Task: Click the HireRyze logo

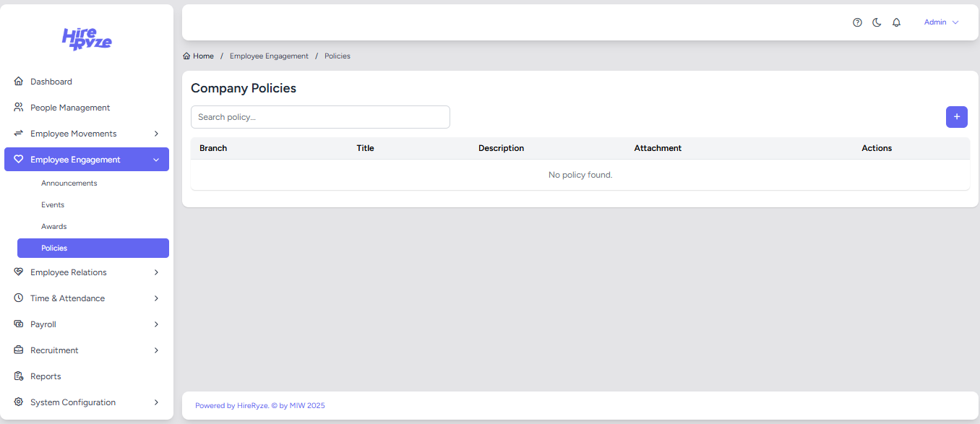Action: pyautogui.click(x=87, y=39)
